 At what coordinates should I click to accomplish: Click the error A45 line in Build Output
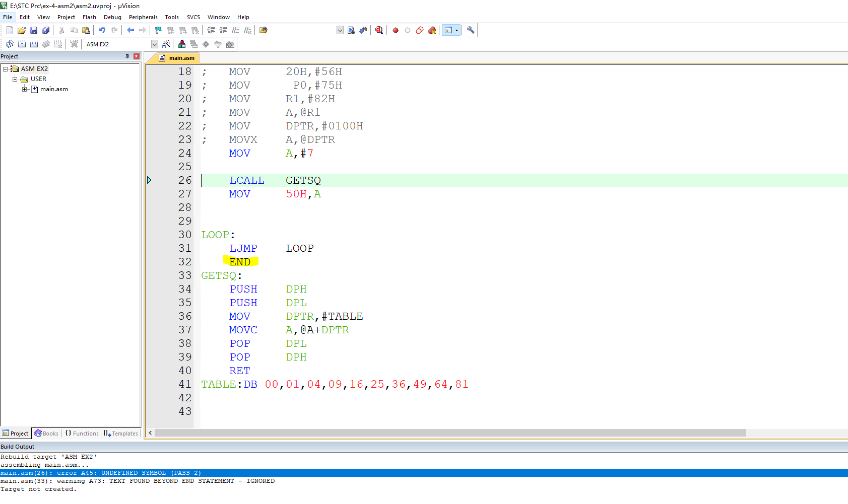tap(424, 473)
